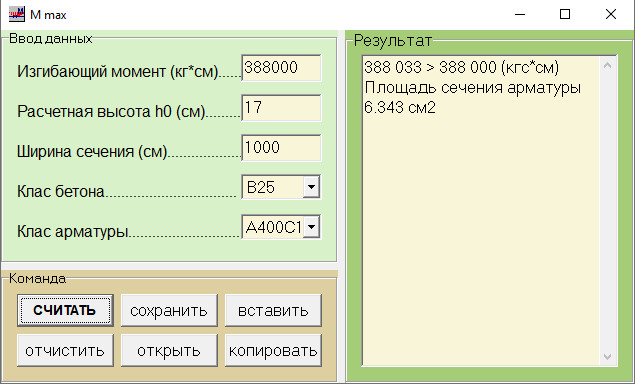Click the M max app icon in title bar
The width and height of the screenshot is (635, 384).
click(17, 15)
